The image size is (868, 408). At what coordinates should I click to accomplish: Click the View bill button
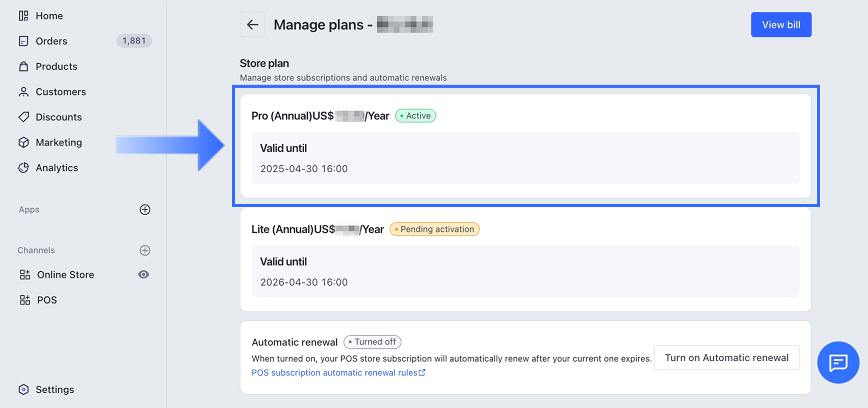(x=781, y=24)
